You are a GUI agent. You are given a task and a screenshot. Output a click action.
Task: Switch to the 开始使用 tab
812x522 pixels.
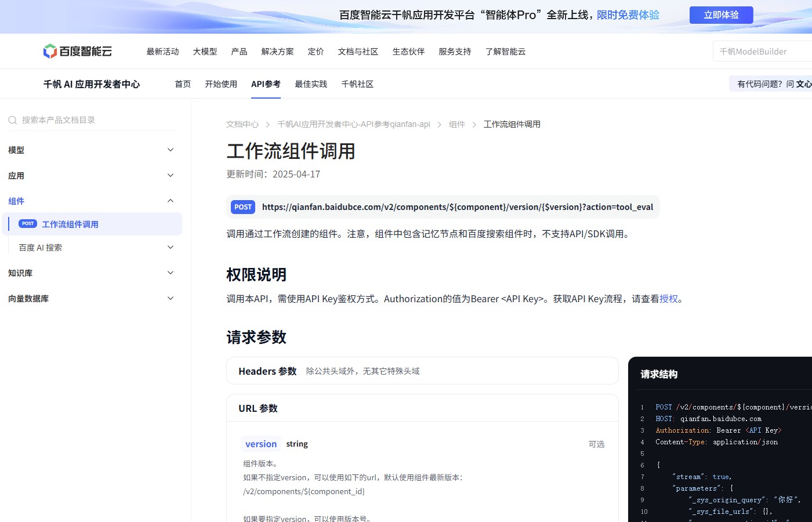click(x=221, y=84)
